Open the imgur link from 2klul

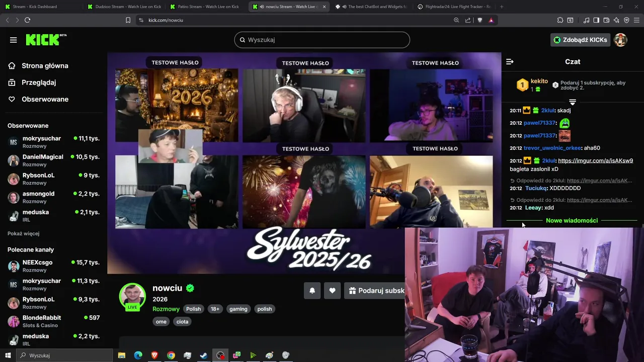tap(595, 161)
